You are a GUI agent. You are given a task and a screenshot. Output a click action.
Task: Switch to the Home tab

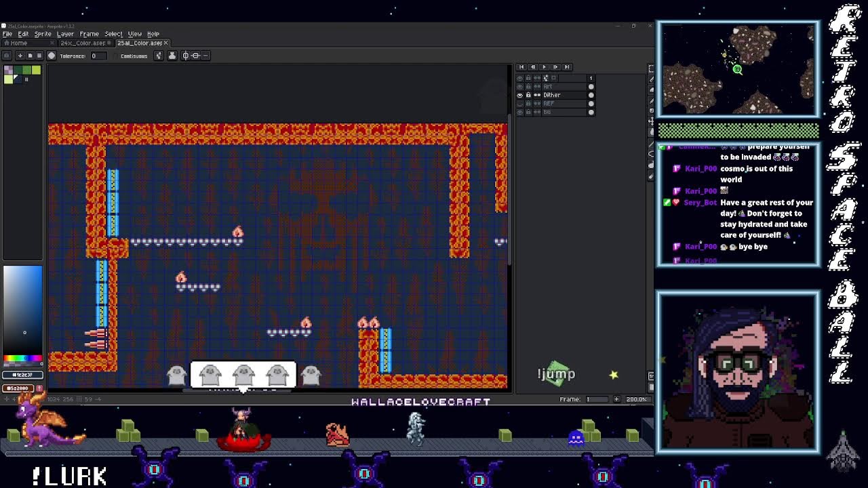(x=28, y=43)
